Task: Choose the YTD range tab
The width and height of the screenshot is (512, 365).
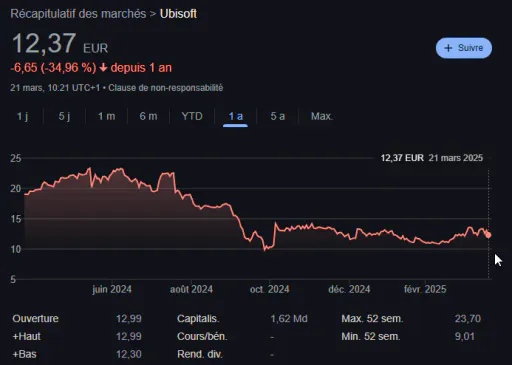Action: (x=192, y=116)
